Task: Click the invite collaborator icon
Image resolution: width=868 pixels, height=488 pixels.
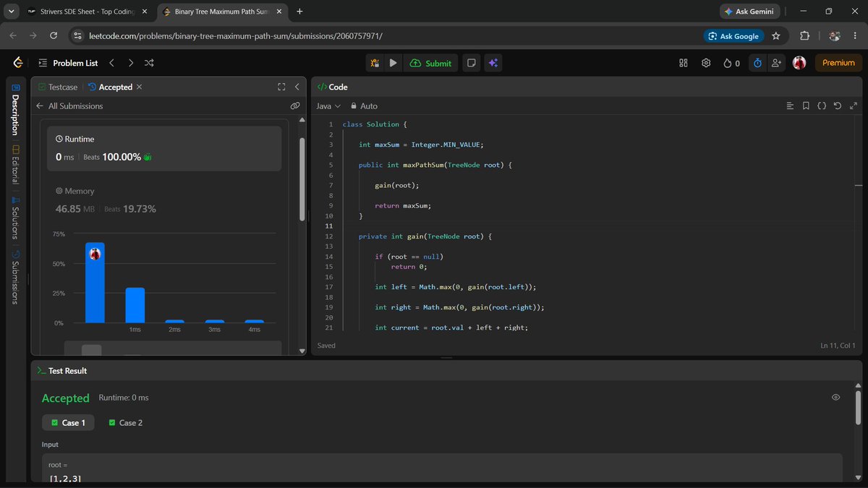Action: (776, 63)
